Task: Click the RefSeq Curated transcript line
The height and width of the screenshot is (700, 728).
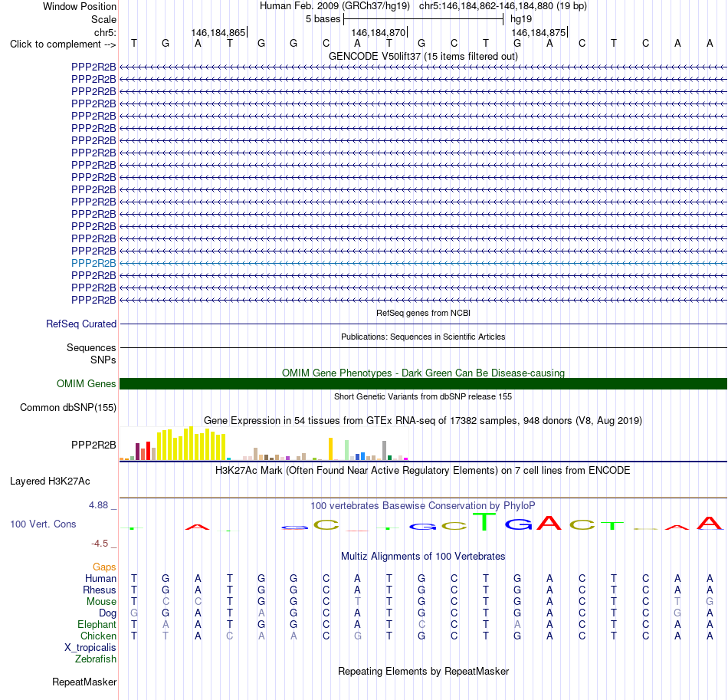Action: (x=423, y=324)
